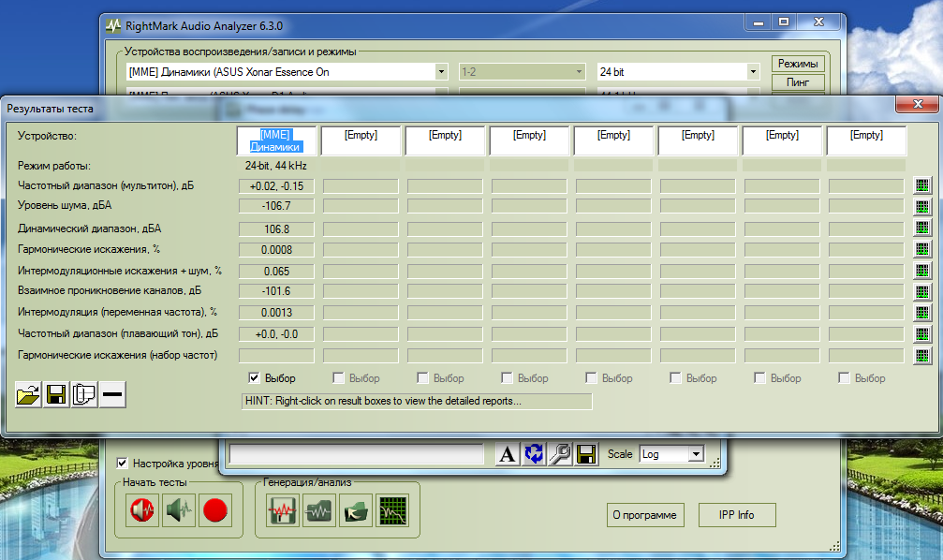Screen dimensions: 943x560
Task: Toggle Выбор checkbox under sixth result column
Action: click(675, 377)
